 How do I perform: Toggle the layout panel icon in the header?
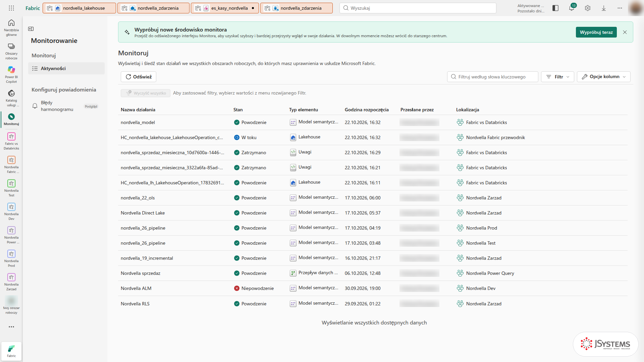coord(555,8)
